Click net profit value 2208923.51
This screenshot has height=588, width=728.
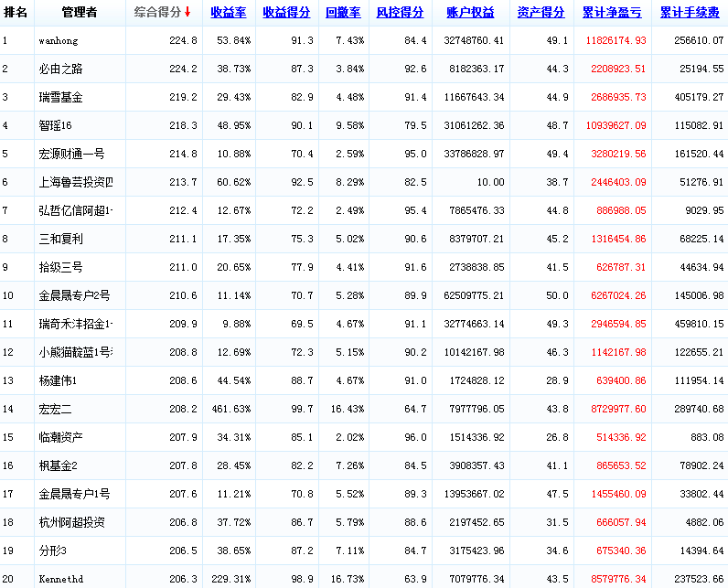[618, 69]
